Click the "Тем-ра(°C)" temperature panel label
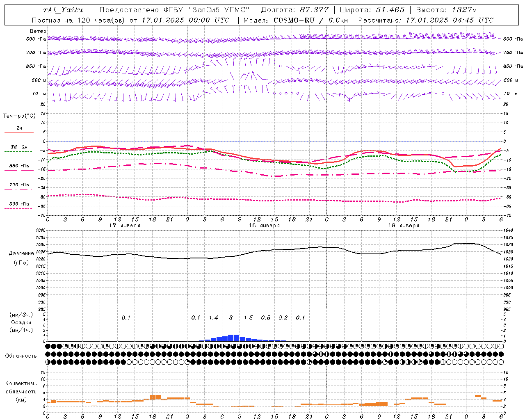Image resolution: width=525 pixels, height=420 pixels. [19, 116]
